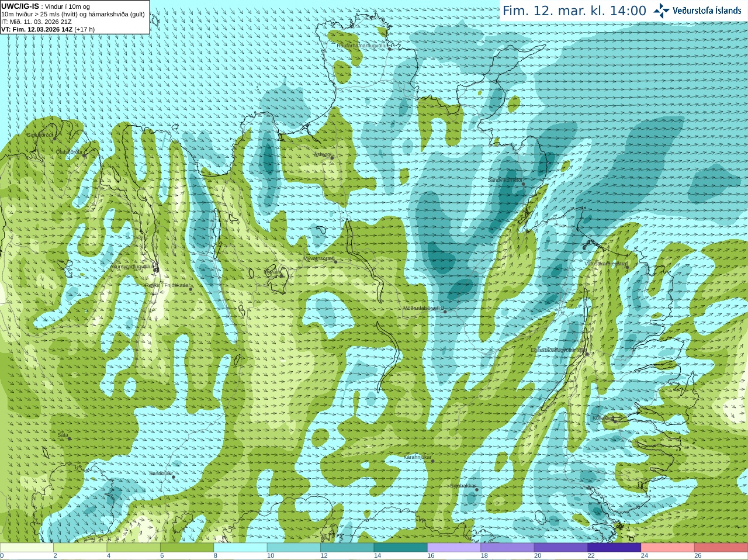Image resolution: width=748 pixels, height=560 pixels.
Task: Click the Eyjabakkar station label
Action: (463, 486)
